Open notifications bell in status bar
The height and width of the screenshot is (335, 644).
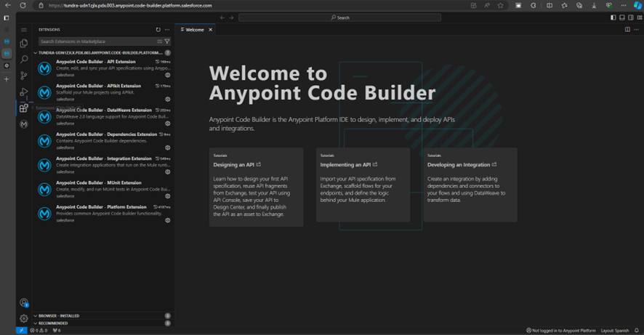(637, 331)
